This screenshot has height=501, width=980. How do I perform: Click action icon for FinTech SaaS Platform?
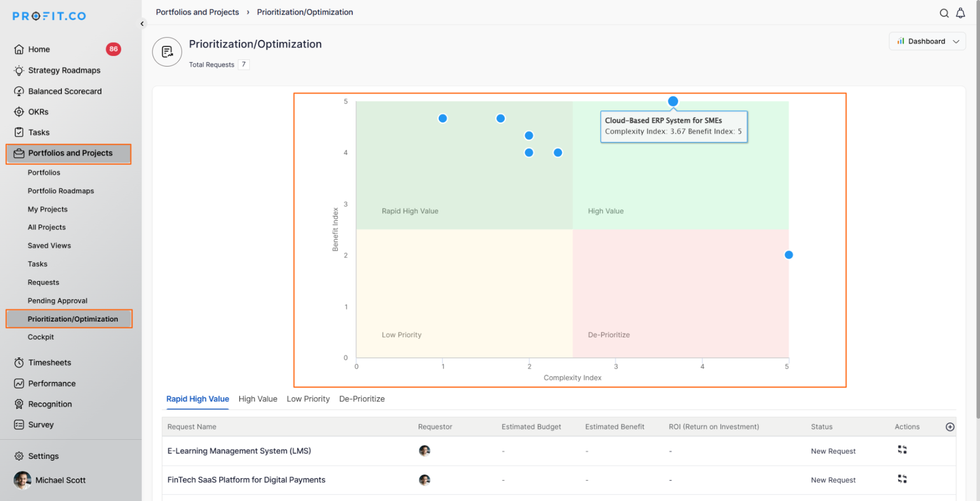point(902,479)
